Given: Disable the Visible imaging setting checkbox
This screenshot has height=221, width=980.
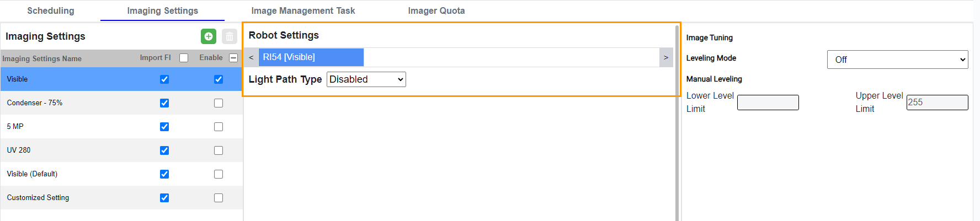Looking at the screenshot, I should 219,79.
